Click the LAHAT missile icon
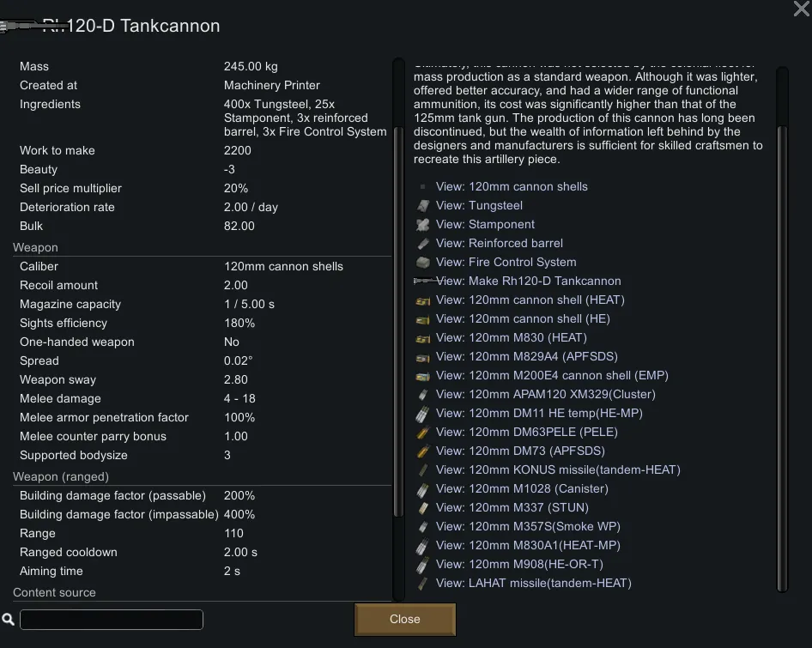This screenshot has height=648, width=812. point(422,584)
